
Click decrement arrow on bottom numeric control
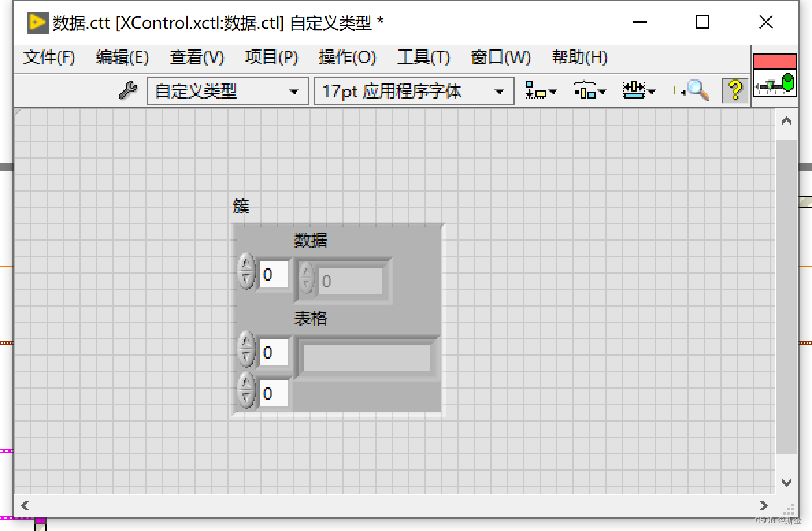tap(246, 399)
